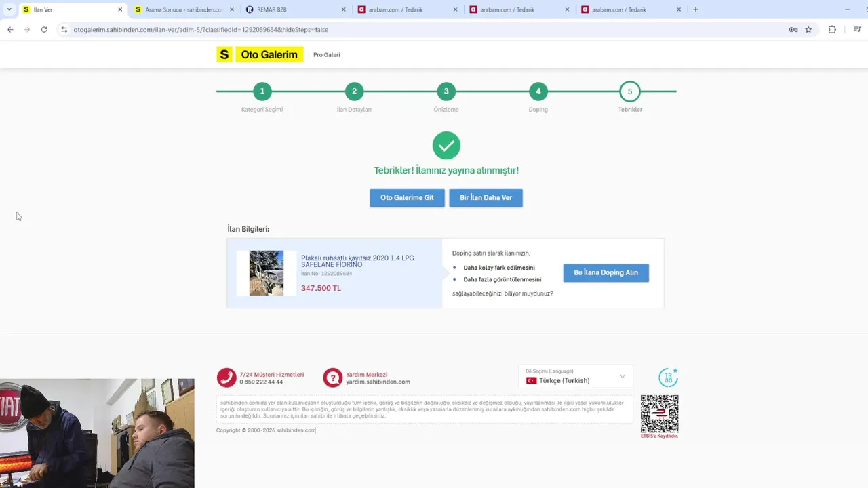
Task: Click step 5 Tebrikler circle
Action: pyautogui.click(x=630, y=91)
